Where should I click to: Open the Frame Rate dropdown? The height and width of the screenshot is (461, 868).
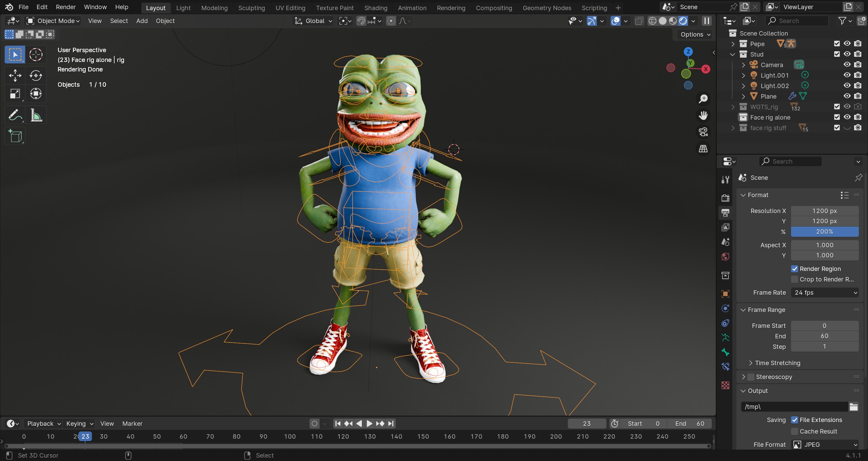click(x=825, y=293)
